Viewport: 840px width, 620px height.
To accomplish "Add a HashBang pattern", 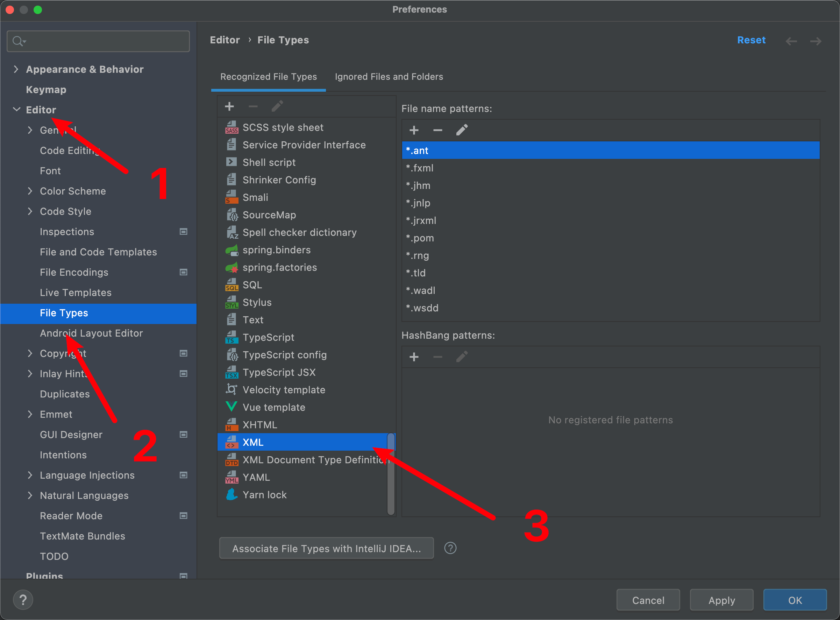I will [x=414, y=357].
